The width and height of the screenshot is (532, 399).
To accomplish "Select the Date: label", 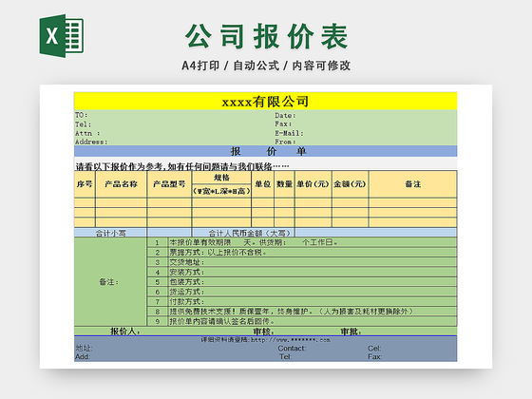I will 285,115.
